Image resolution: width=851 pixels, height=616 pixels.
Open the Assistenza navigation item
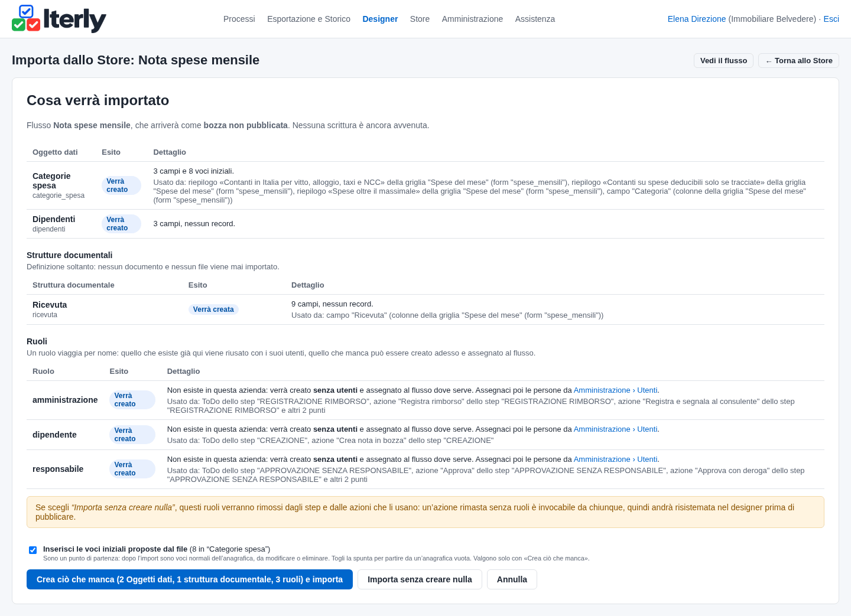coord(535,19)
